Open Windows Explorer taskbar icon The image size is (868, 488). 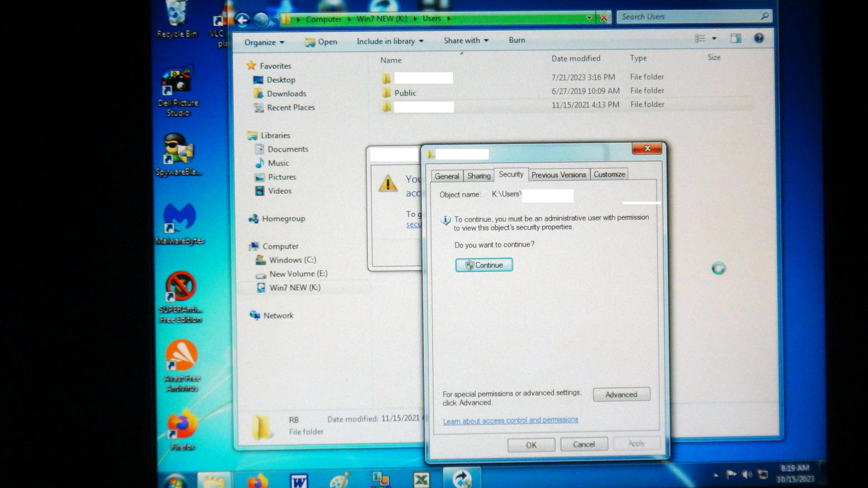214,480
